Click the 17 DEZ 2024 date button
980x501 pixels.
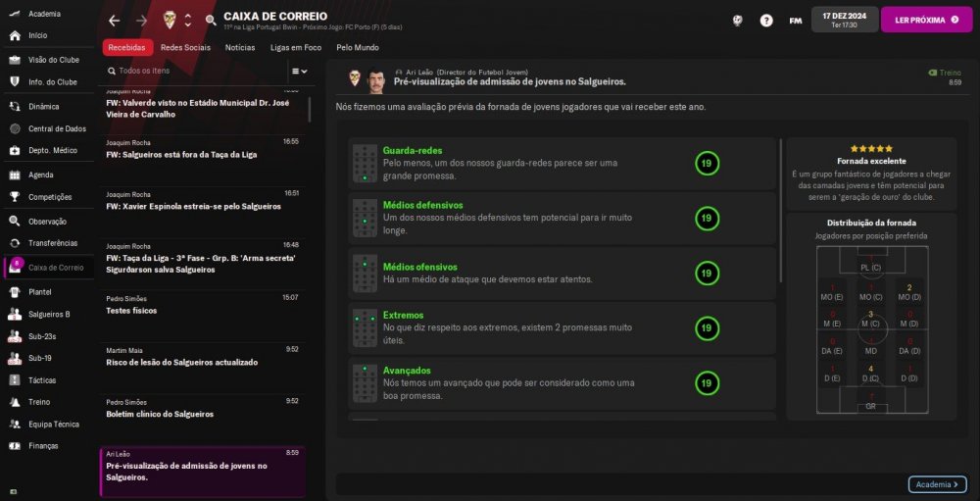point(845,20)
